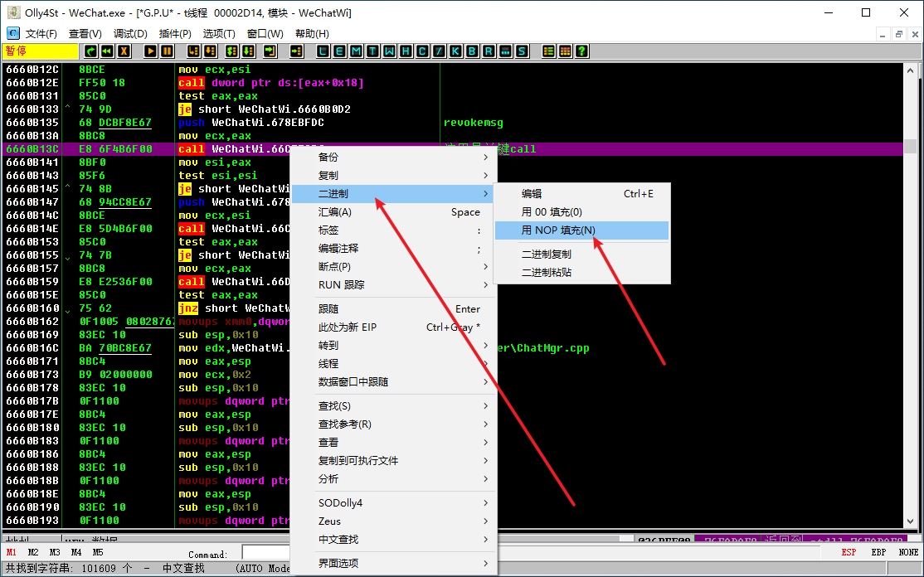Viewport: 924px width, 577px height.
Task: Select the EBP stack mode button
Action: 878,552
